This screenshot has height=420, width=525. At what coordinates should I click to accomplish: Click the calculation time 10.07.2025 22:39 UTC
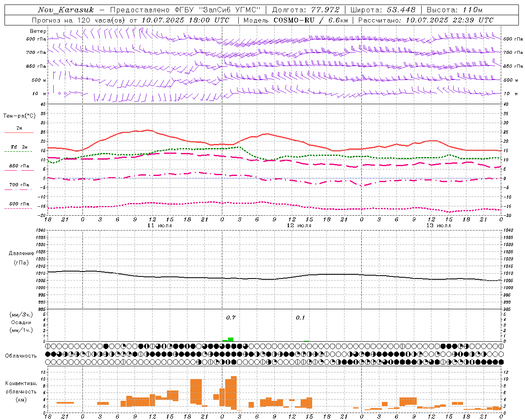(x=450, y=20)
